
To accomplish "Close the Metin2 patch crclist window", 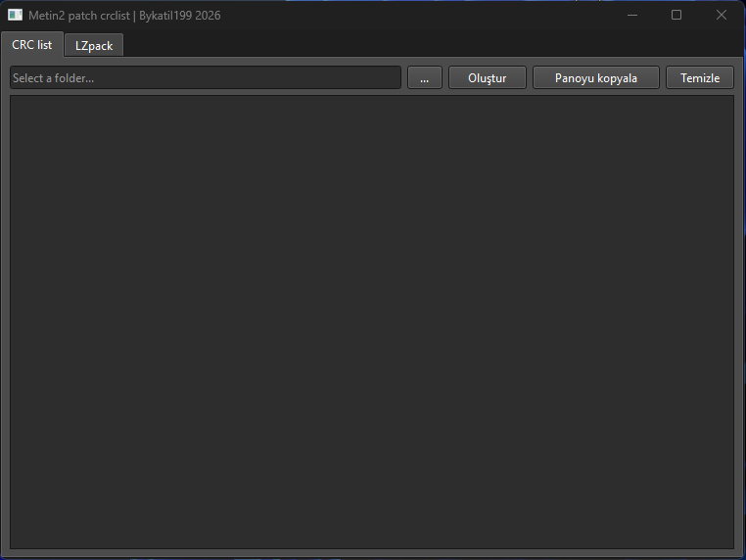I will pyautogui.click(x=722, y=16).
